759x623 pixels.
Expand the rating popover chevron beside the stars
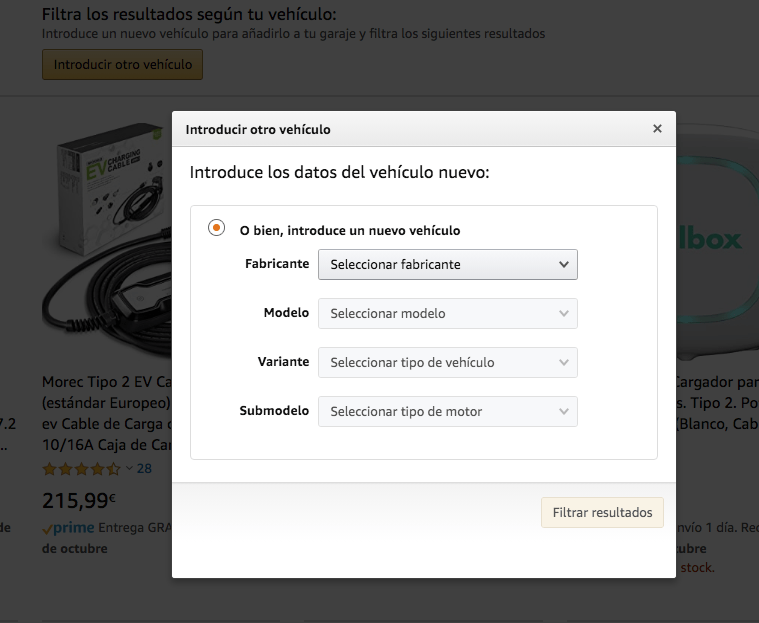129,468
